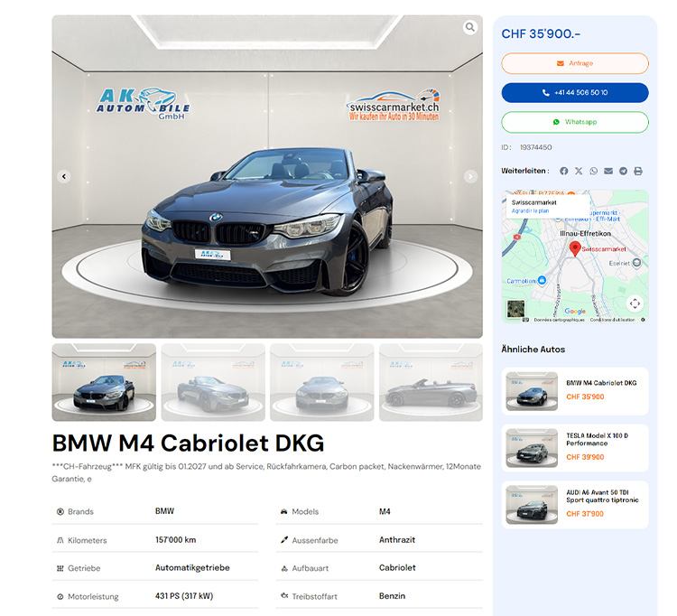Share the listing on Telegram
This screenshot has width=677, height=616.
[x=623, y=171]
